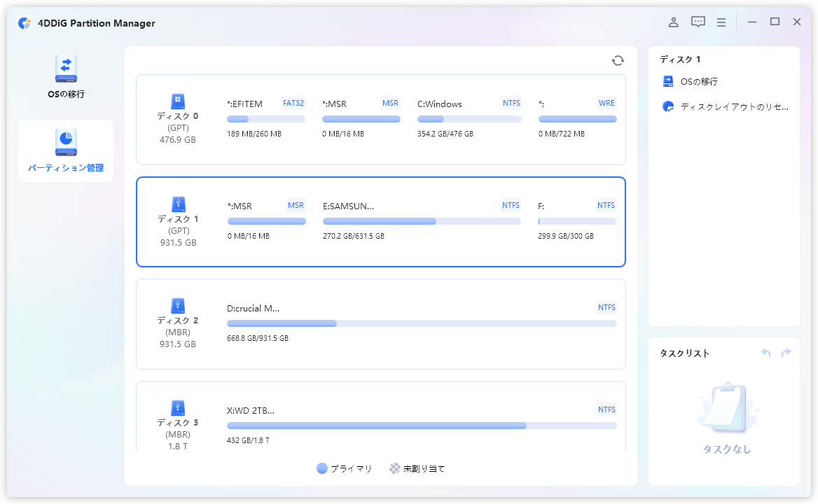The width and height of the screenshot is (818, 504).
Task: Click the WRE file system tag
Action: pos(606,103)
